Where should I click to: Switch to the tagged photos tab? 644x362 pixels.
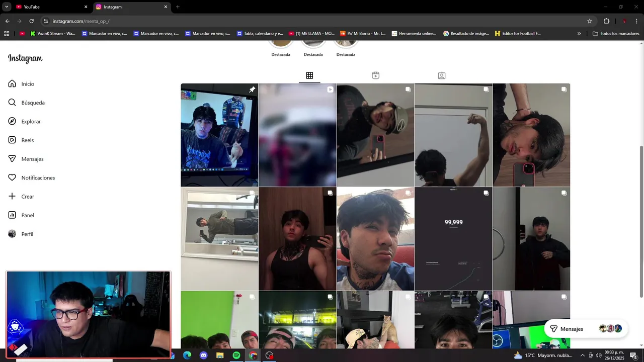(x=441, y=75)
